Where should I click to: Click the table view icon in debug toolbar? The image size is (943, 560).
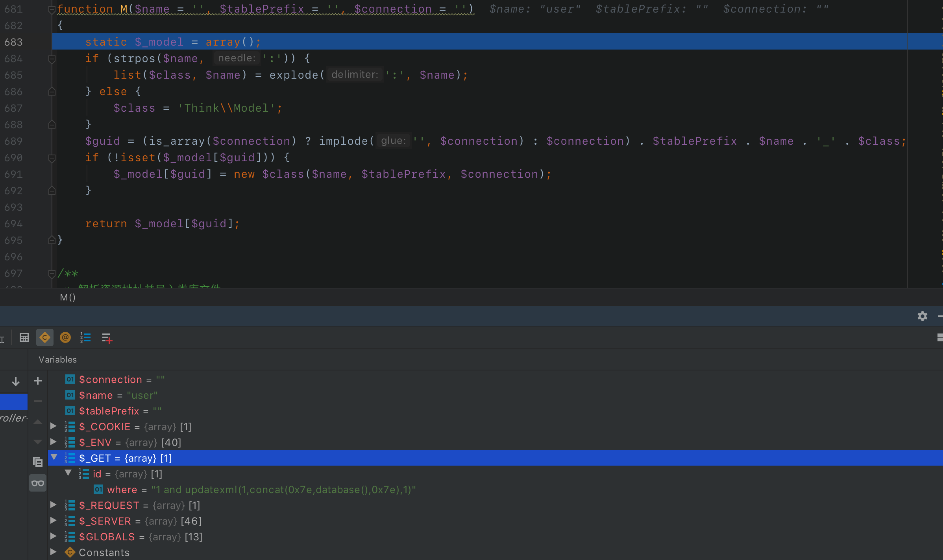click(24, 337)
